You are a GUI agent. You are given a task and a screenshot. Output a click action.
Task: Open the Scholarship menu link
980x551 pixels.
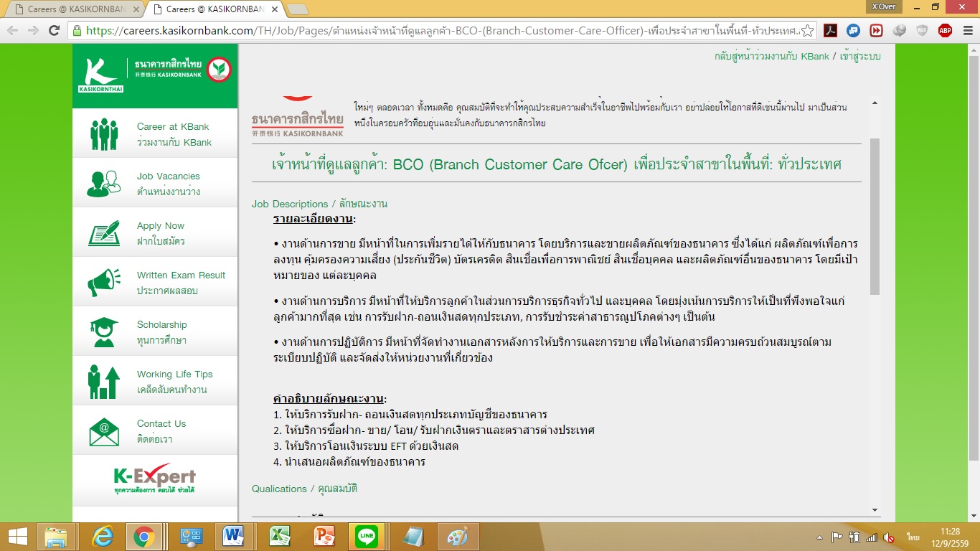[162, 332]
